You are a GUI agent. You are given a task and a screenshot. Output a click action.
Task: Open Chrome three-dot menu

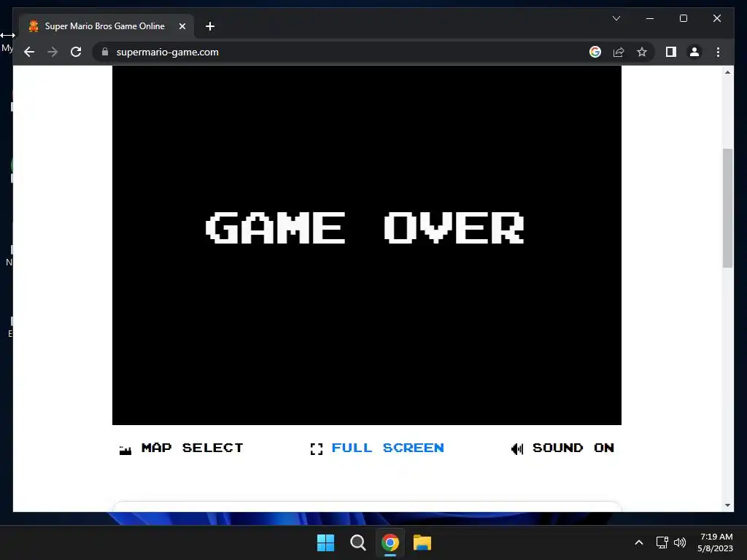[x=718, y=52]
